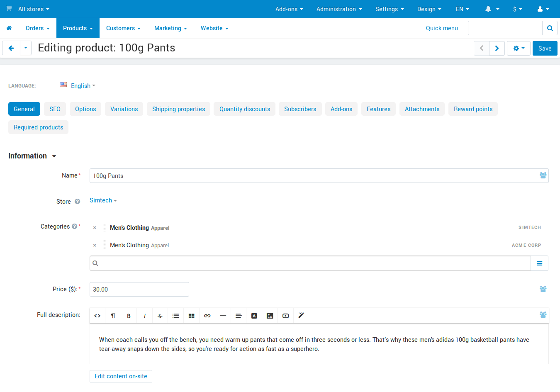Click the Save button

tap(545, 49)
